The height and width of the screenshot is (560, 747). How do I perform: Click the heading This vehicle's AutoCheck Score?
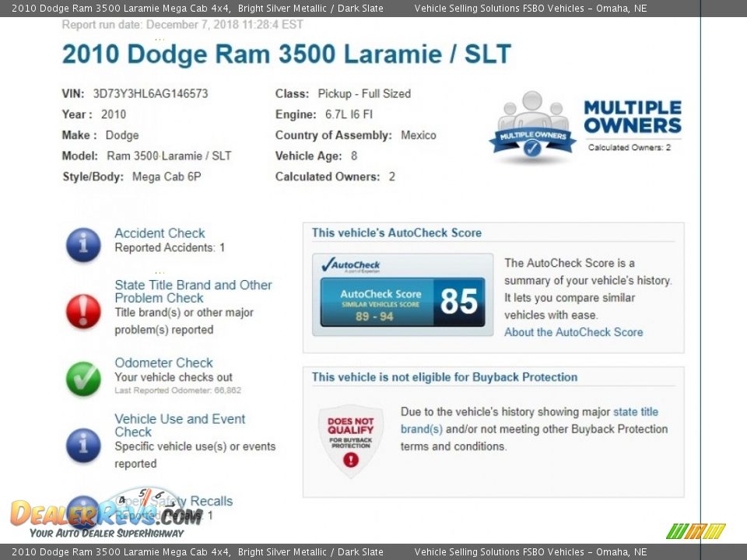[x=397, y=233]
